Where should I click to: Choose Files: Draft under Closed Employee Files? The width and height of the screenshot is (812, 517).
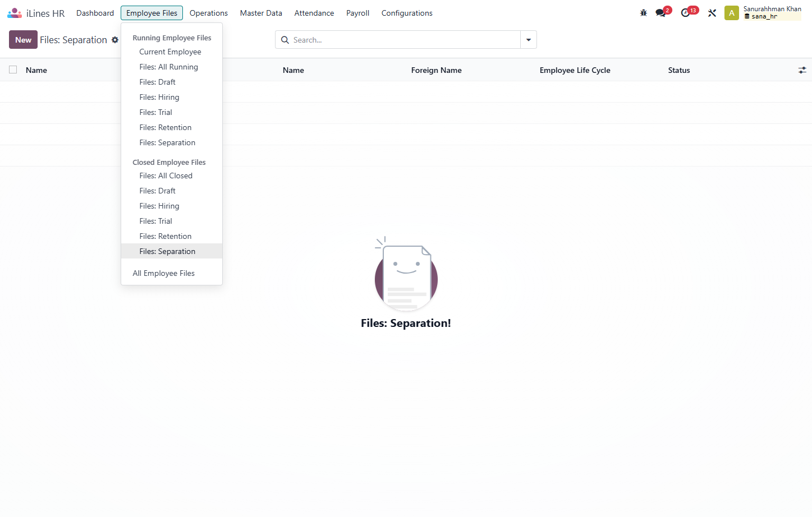(x=172, y=191)
